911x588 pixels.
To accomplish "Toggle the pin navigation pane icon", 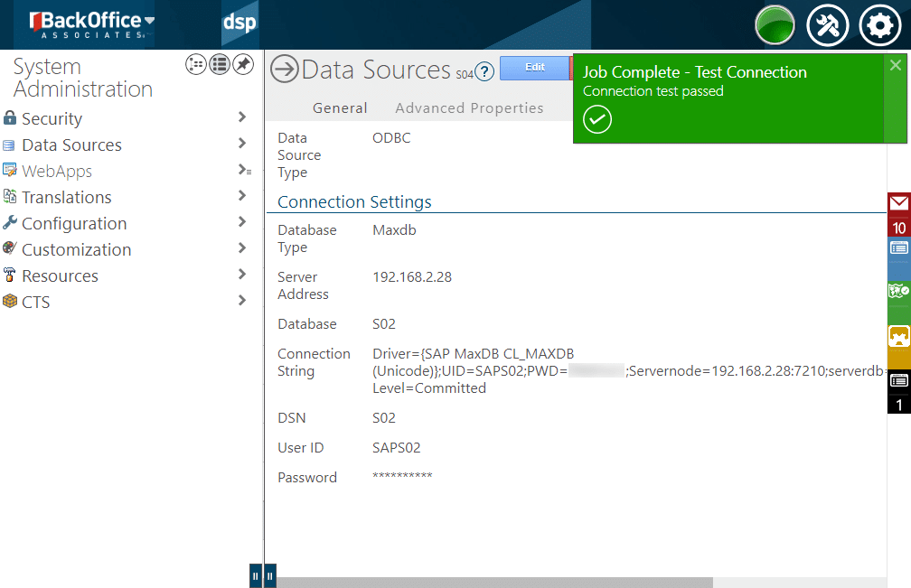I will click(x=243, y=64).
